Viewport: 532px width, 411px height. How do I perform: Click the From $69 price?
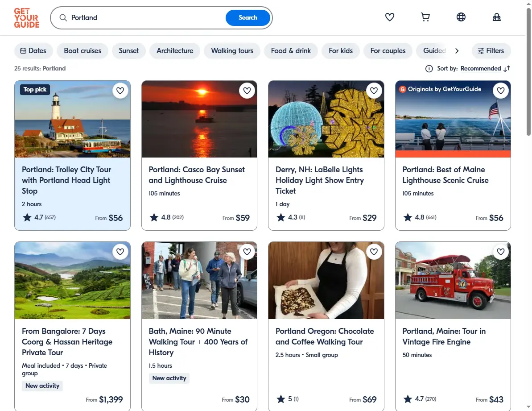363,400
